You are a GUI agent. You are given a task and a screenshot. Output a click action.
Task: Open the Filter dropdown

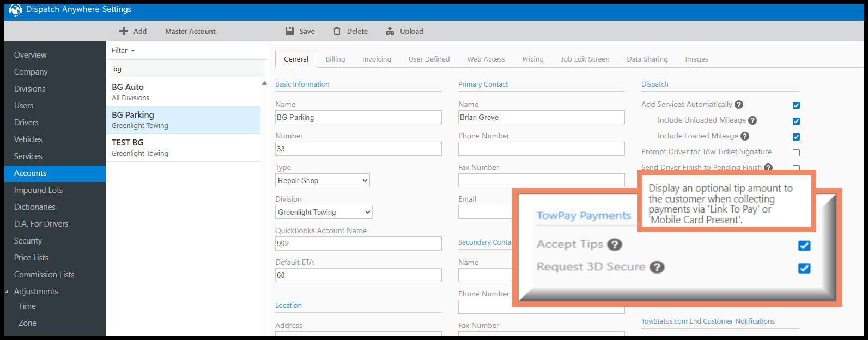123,50
